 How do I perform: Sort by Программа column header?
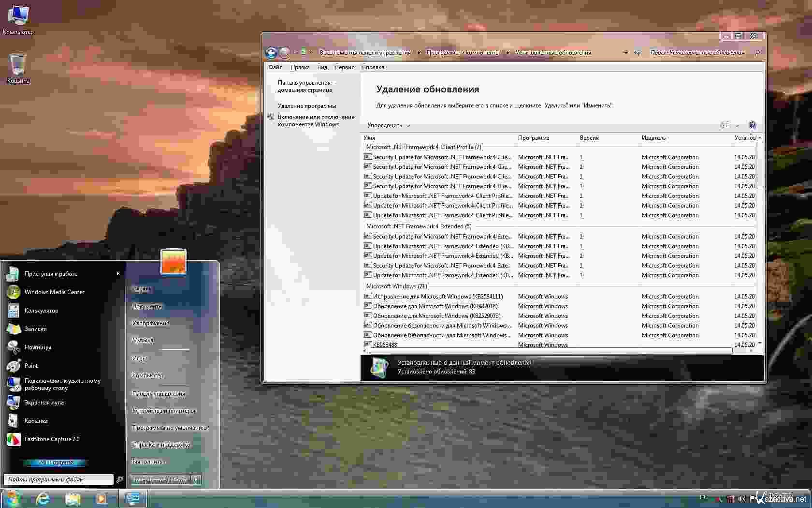[534, 138]
